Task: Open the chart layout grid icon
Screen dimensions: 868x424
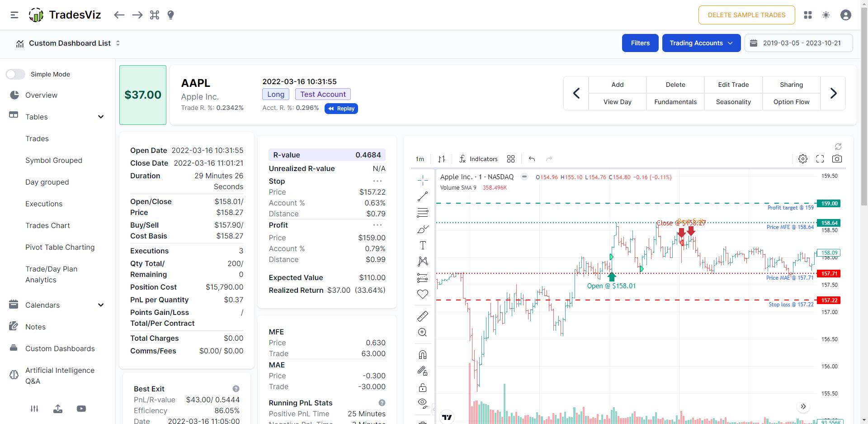Action: click(x=511, y=159)
